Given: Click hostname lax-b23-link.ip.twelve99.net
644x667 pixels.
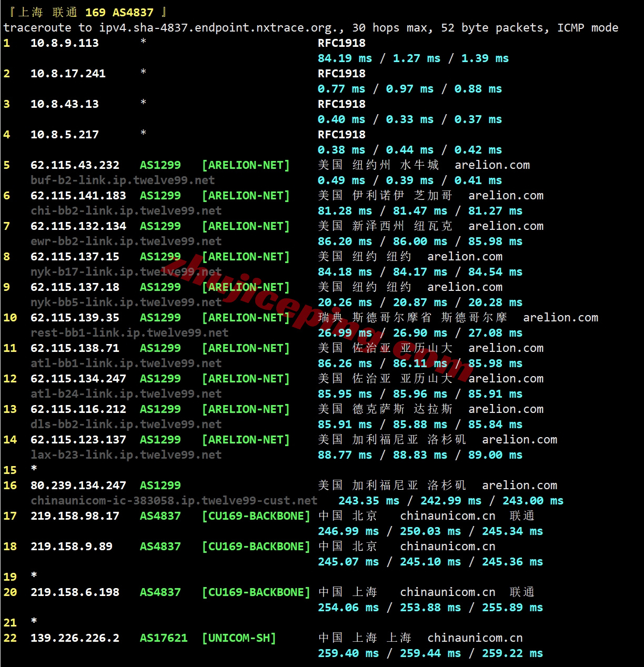Looking at the screenshot, I should pyautogui.click(x=126, y=455).
